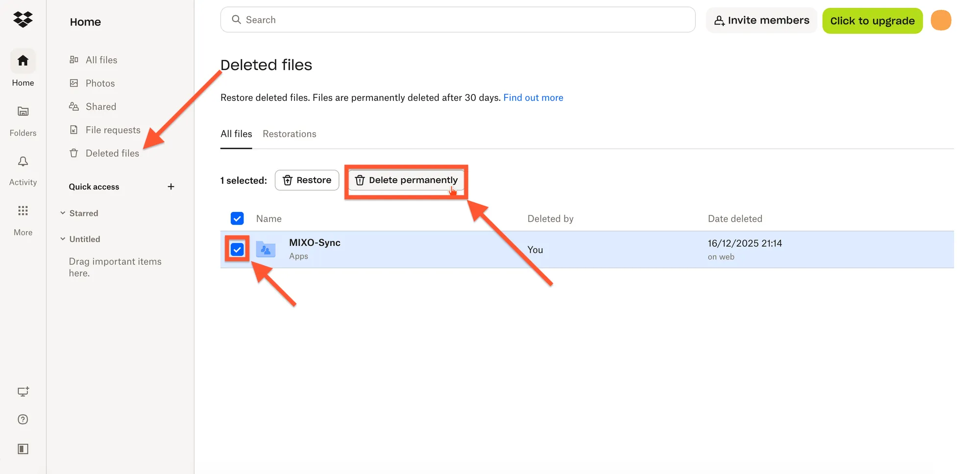Viewport: 980px width, 474px height.
Task: Select the All files tab
Action: [x=236, y=134]
